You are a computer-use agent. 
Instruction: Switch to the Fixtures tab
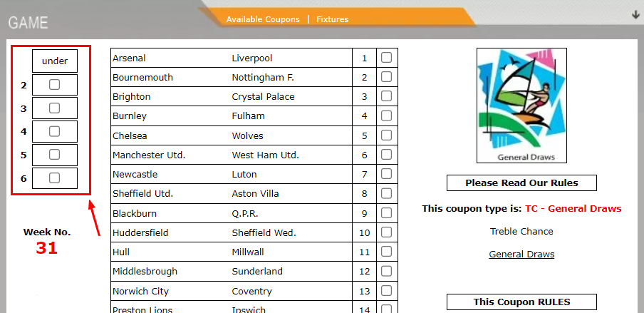click(x=333, y=19)
